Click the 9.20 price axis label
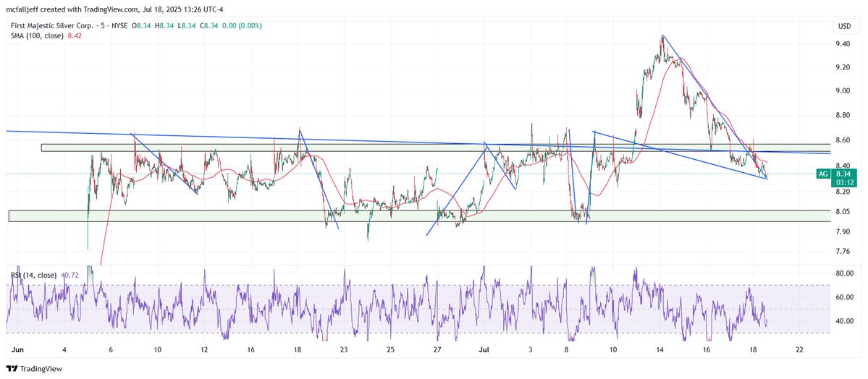Image resolution: width=868 pixels, height=379 pixels. pos(843,67)
